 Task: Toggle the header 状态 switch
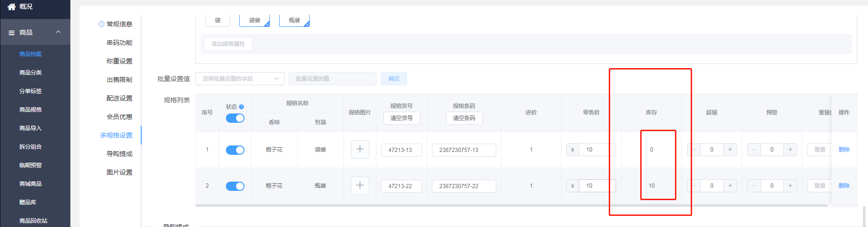pyautogui.click(x=235, y=119)
